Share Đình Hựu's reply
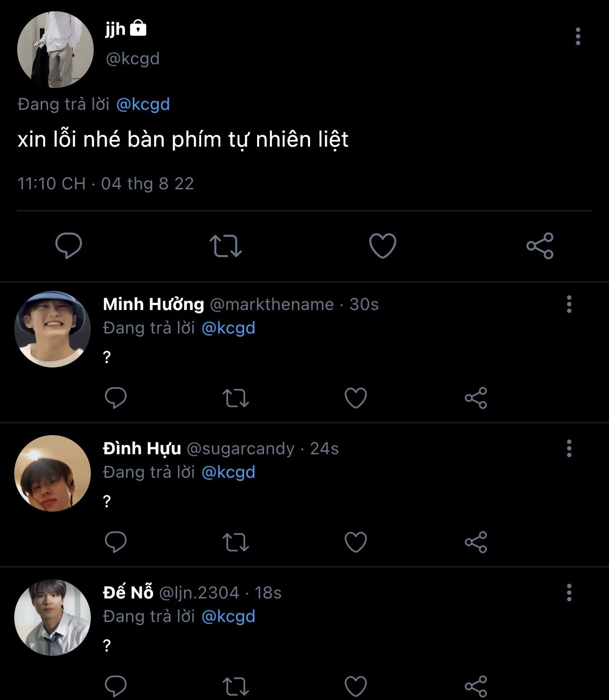 point(476,542)
